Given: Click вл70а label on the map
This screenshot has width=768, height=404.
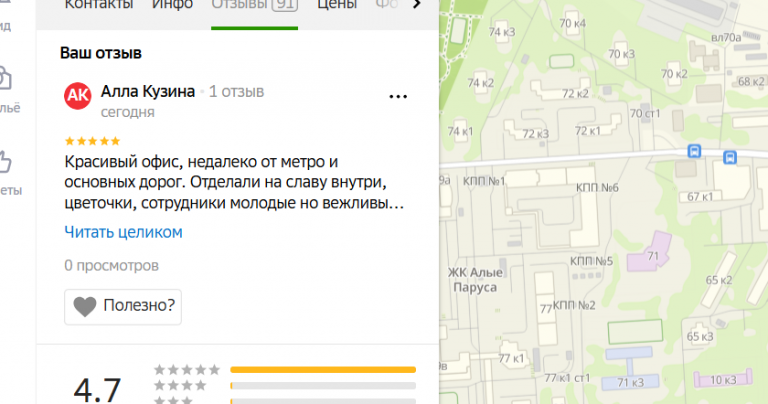Looking at the screenshot, I should point(726,38).
